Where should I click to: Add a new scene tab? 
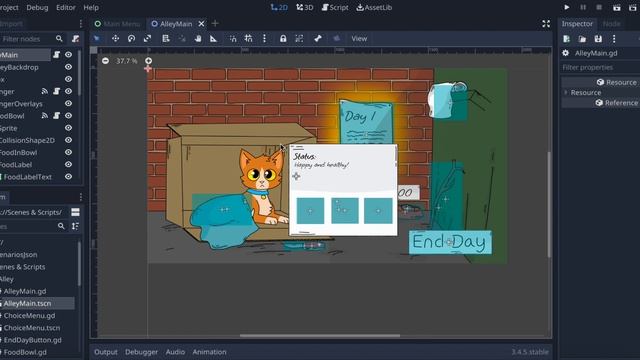pos(215,24)
